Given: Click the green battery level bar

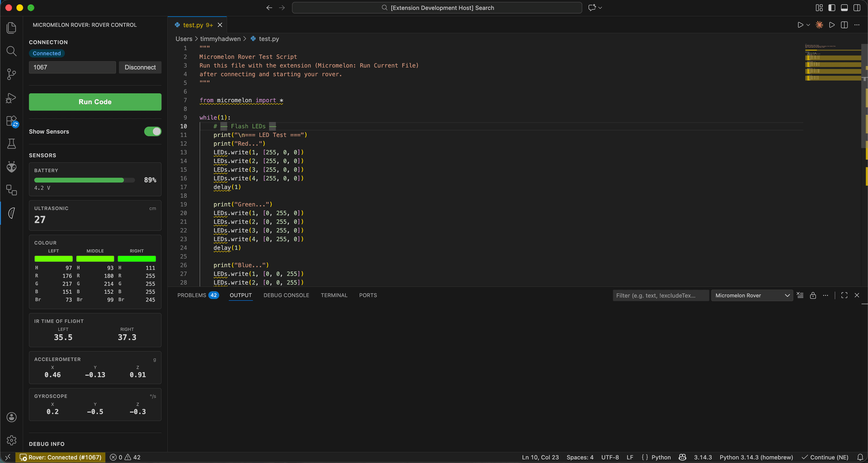Looking at the screenshot, I should click(x=79, y=180).
